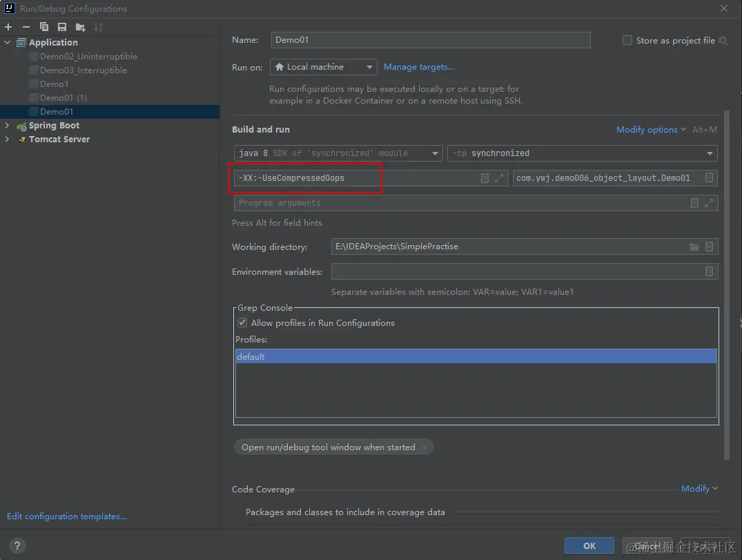This screenshot has width=742, height=560.
Task: Click the Application category label
Action: (x=53, y=43)
